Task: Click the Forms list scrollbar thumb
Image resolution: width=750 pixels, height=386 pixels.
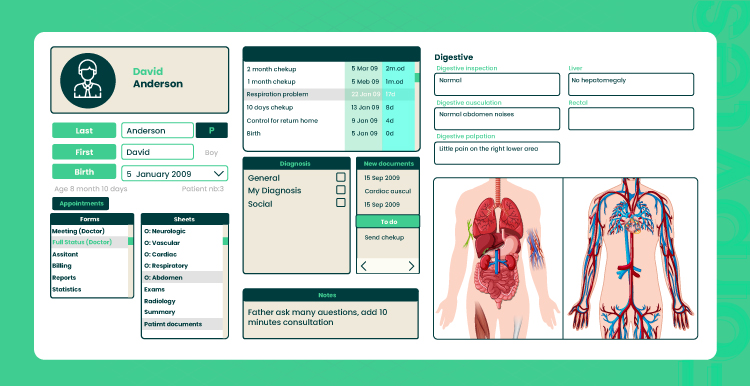Action: pos(131,242)
